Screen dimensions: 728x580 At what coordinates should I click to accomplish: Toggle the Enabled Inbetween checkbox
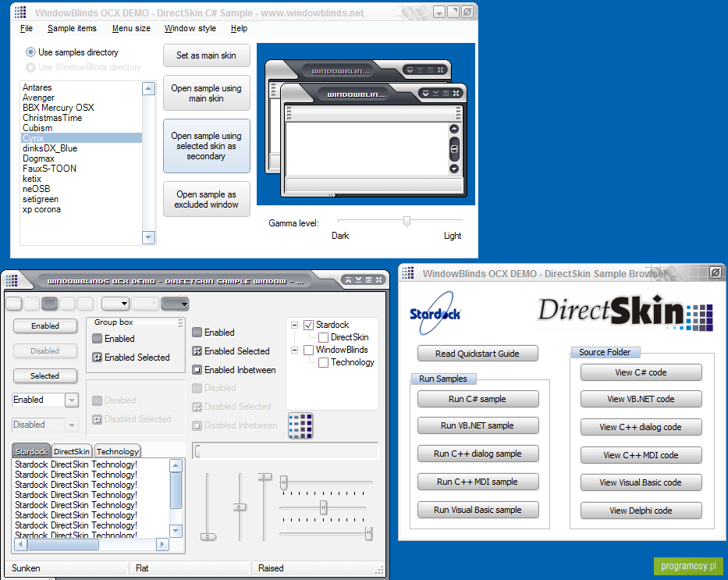point(197,370)
